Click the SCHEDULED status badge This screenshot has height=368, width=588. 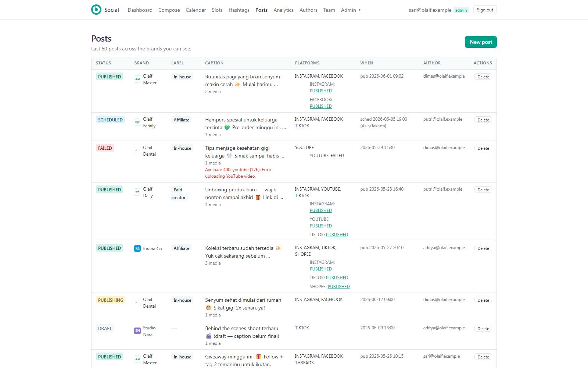[x=110, y=120]
